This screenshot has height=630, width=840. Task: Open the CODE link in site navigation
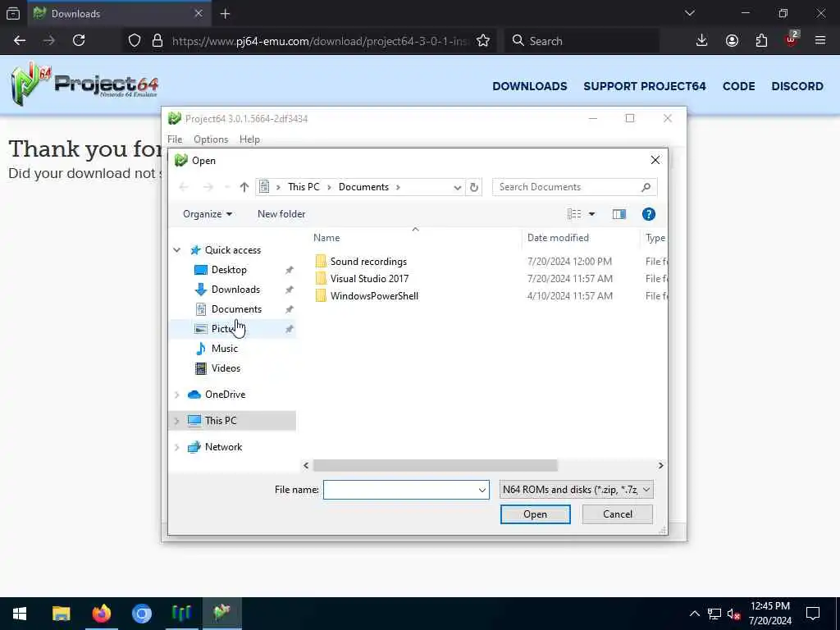click(x=739, y=86)
